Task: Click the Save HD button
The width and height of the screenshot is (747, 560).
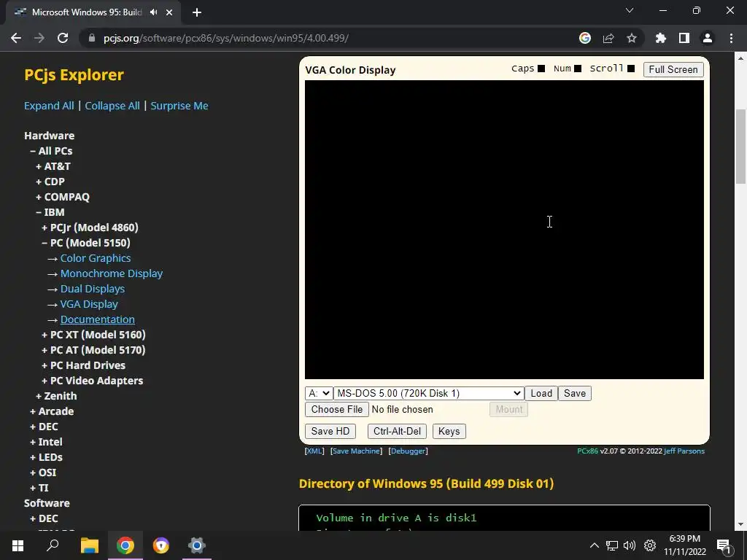Action: click(x=330, y=432)
